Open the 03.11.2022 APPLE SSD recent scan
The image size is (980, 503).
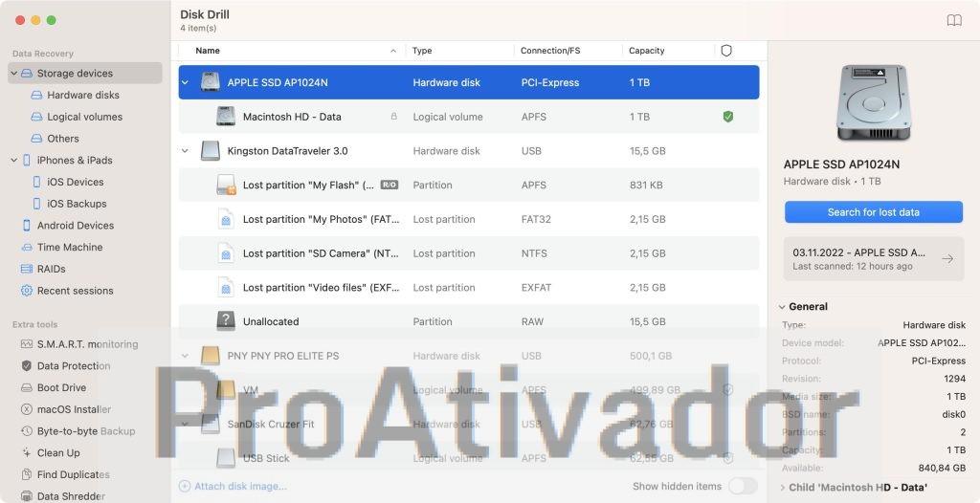[873, 259]
